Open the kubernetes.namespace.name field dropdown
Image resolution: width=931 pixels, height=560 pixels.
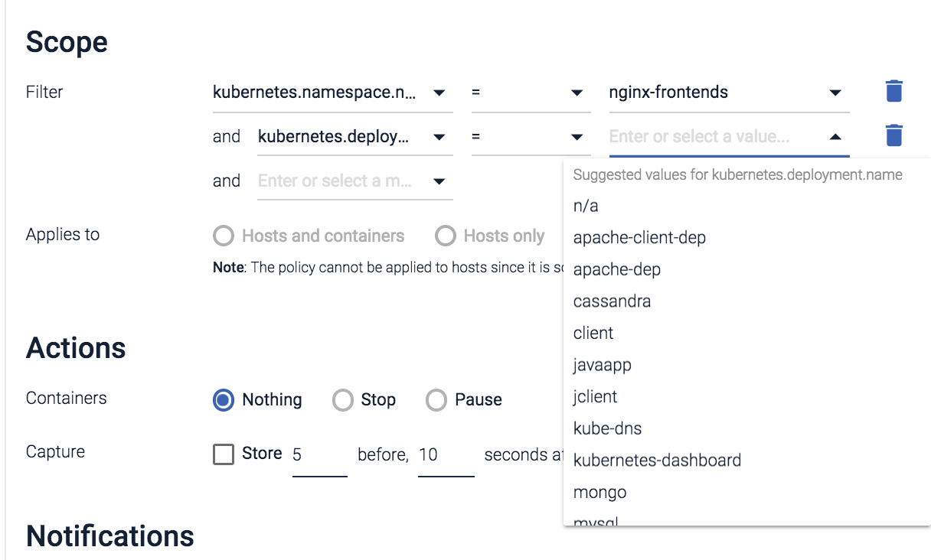pyautogui.click(x=439, y=92)
